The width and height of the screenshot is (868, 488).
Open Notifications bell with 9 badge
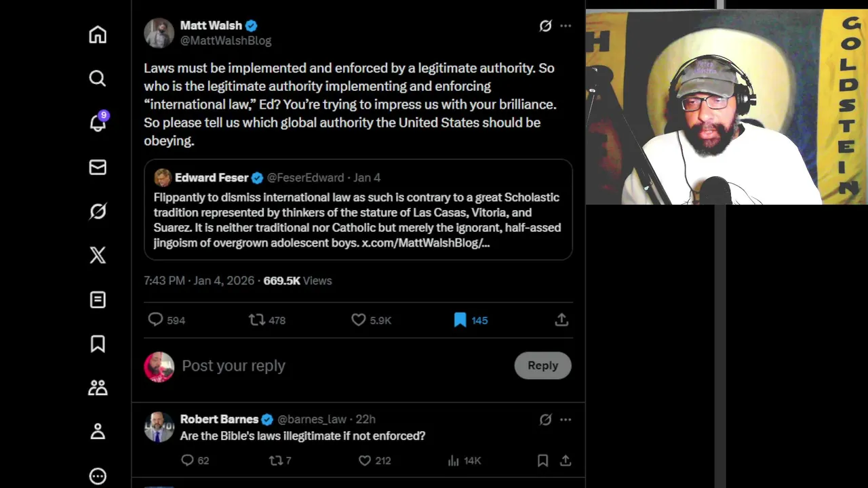(98, 123)
